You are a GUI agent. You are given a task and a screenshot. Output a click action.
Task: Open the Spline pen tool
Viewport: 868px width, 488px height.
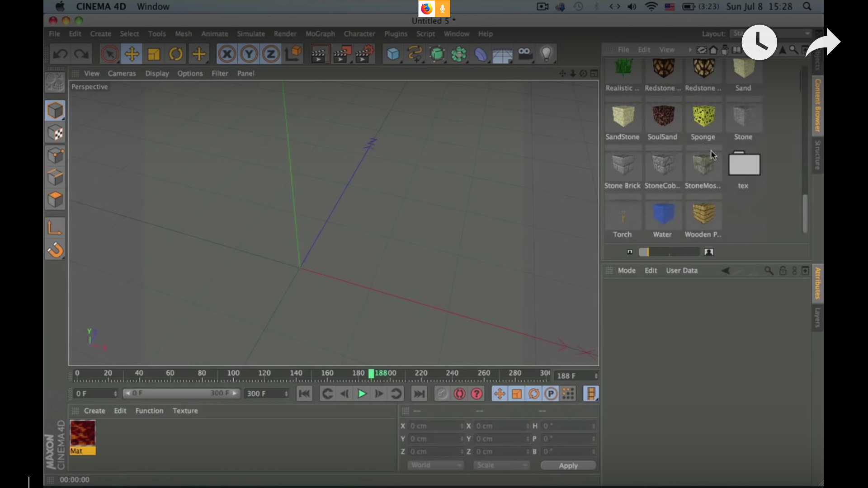pyautogui.click(x=415, y=54)
